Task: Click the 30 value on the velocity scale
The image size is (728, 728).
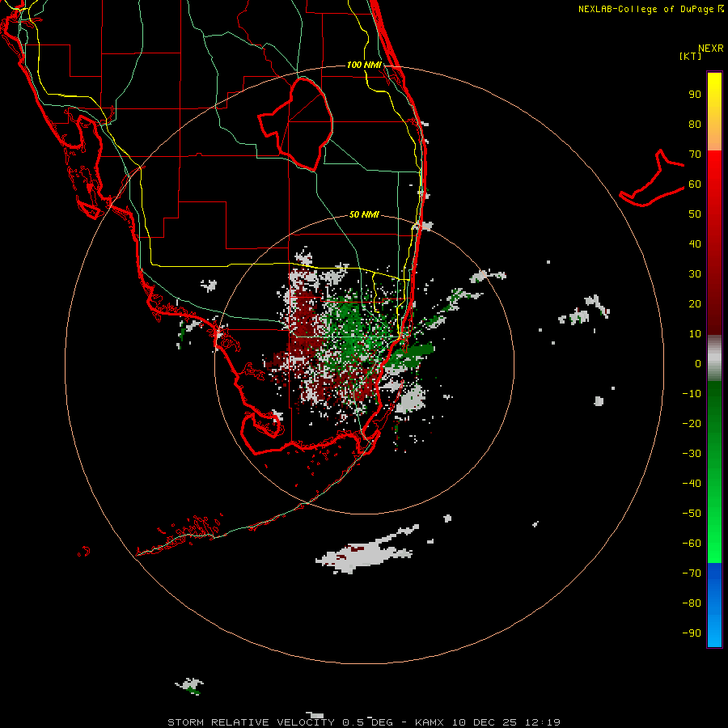Action: 695,274
